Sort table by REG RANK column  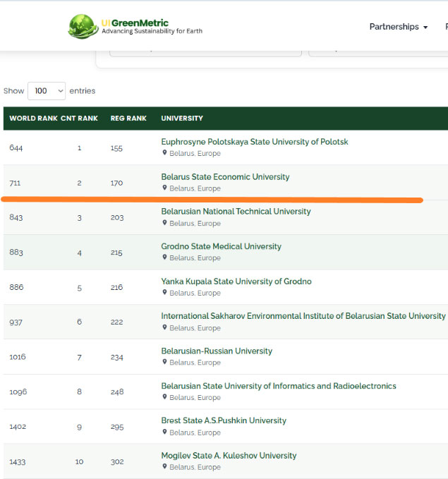click(x=128, y=119)
